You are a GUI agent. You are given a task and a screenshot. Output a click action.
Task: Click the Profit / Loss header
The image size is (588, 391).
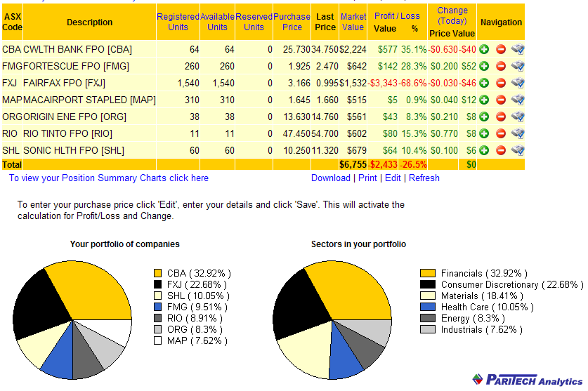coord(397,16)
